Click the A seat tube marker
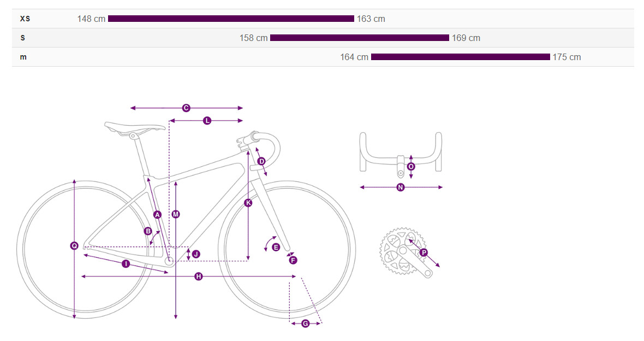This screenshot has height=341, width=644. click(157, 215)
